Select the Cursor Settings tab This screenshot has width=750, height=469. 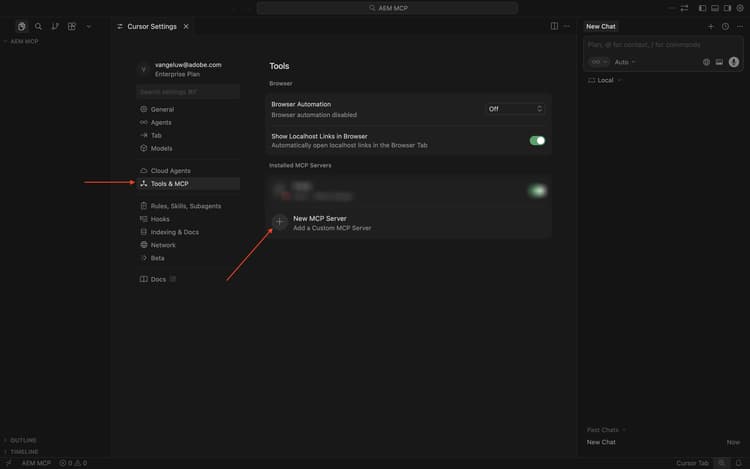click(153, 26)
